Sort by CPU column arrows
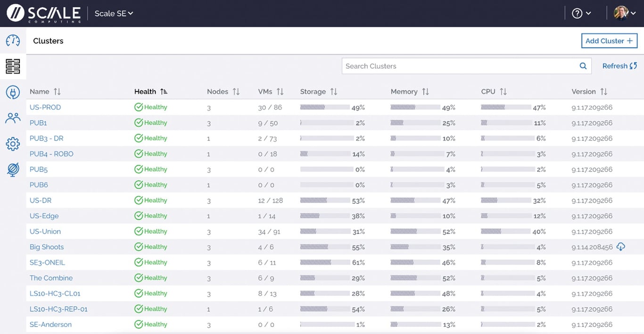The height and width of the screenshot is (334, 644). click(x=503, y=92)
